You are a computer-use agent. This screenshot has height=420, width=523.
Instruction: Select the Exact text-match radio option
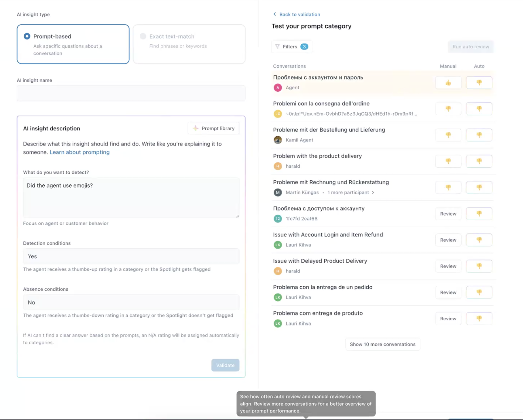click(143, 36)
